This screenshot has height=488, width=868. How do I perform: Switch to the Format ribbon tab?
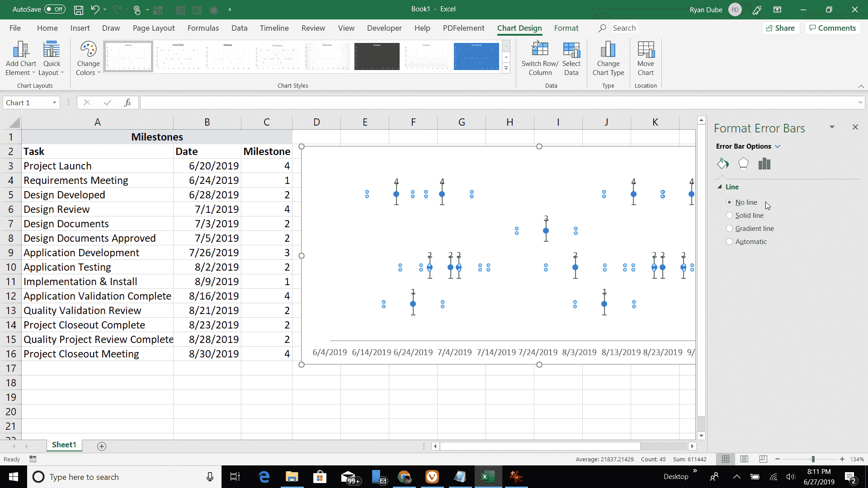point(566,28)
